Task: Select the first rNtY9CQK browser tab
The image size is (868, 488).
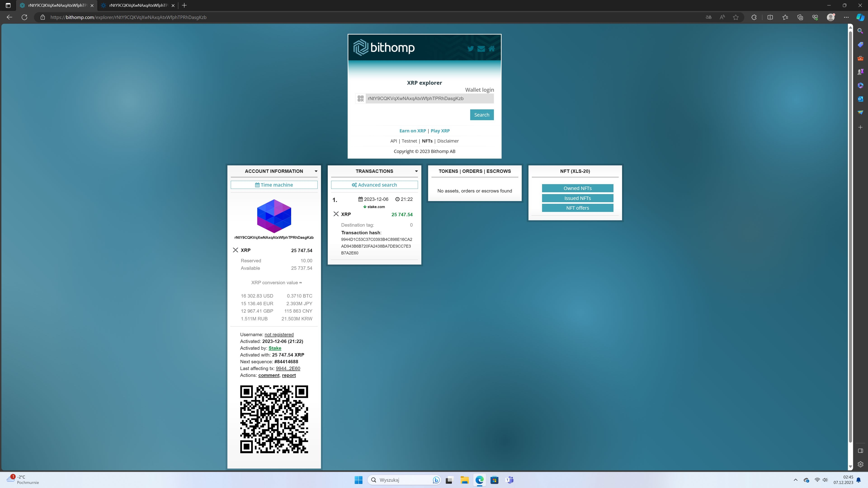Action: coord(56,5)
